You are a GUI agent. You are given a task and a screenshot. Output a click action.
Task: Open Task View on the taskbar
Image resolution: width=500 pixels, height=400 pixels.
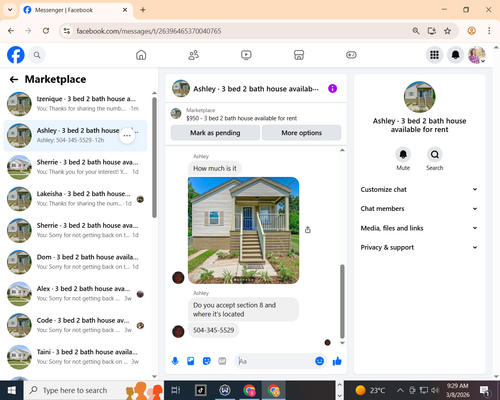(176, 390)
